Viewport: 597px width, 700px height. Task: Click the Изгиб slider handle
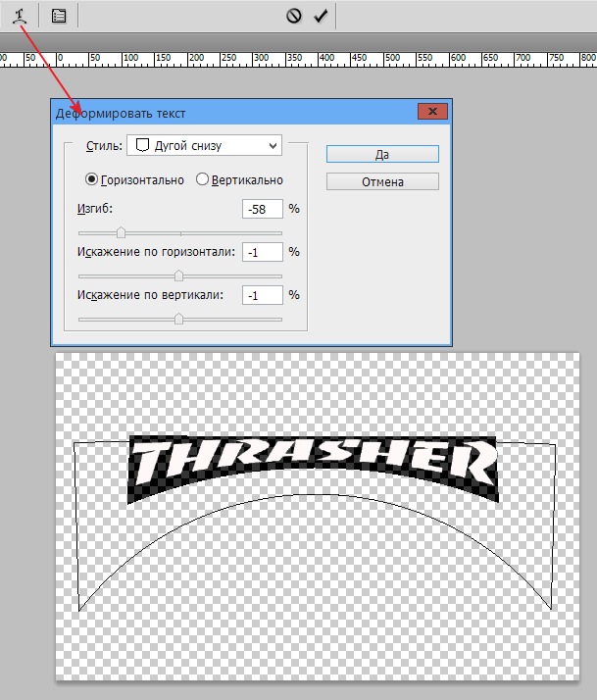(x=121, y=232)
